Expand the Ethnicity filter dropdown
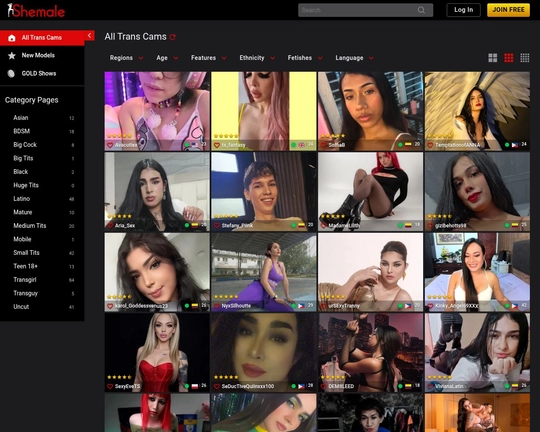The image size is (540, 432). [x=257, y=58]
